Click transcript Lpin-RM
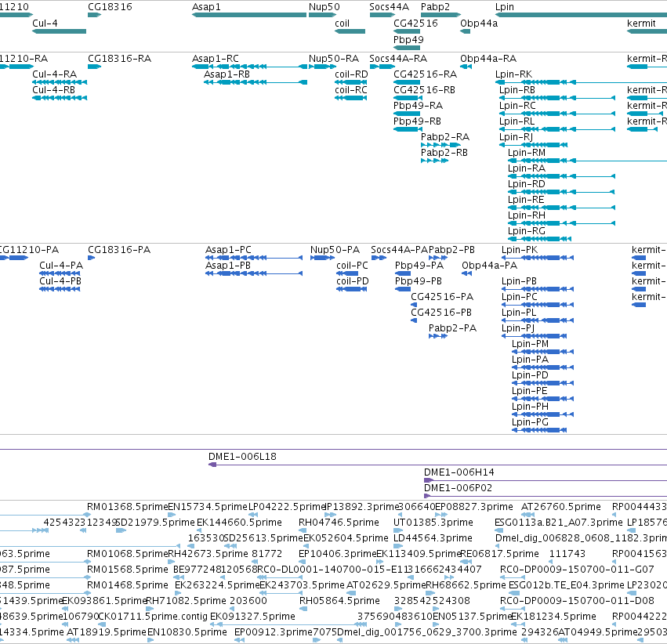 [x=588, y=161]
